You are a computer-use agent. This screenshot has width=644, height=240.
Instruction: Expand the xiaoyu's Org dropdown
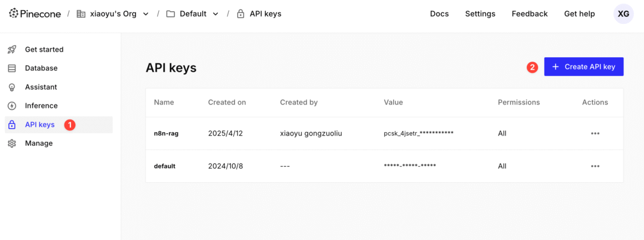click(x=146, y=14)
